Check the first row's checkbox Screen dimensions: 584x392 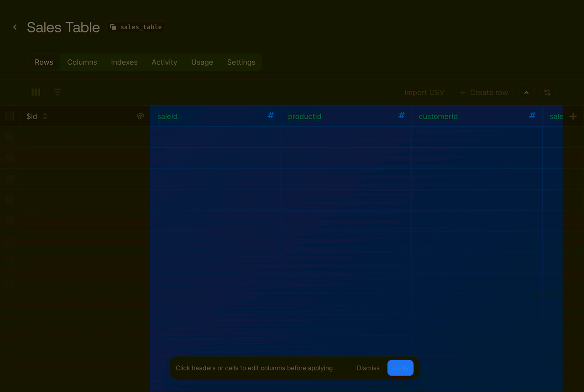tap(10, 137)
